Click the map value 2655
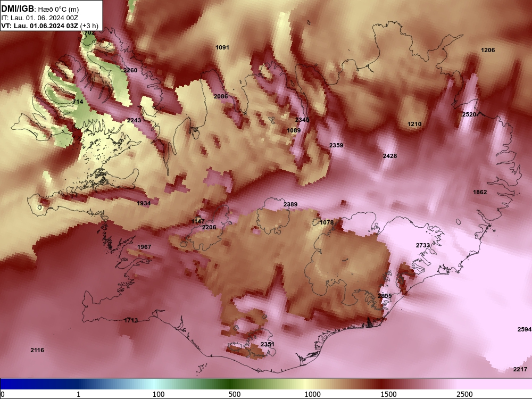Viewport: 532px width, 399px height. [385, 296]
